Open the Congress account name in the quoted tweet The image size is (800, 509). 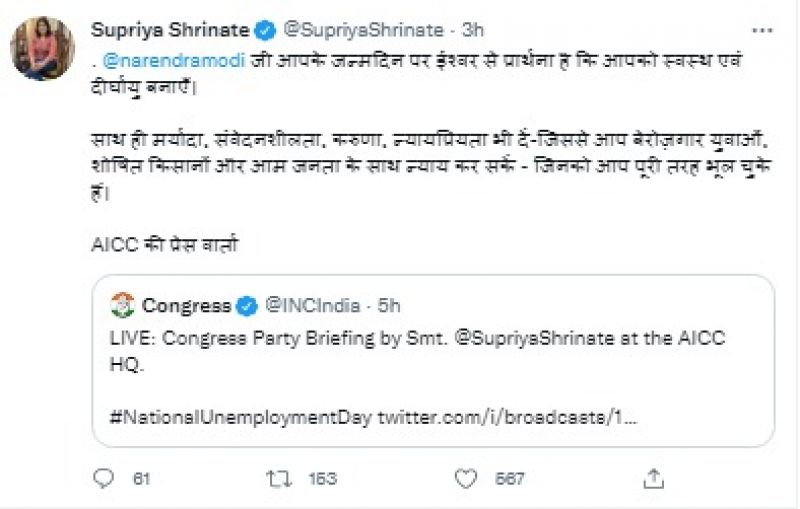pos(186,305)
